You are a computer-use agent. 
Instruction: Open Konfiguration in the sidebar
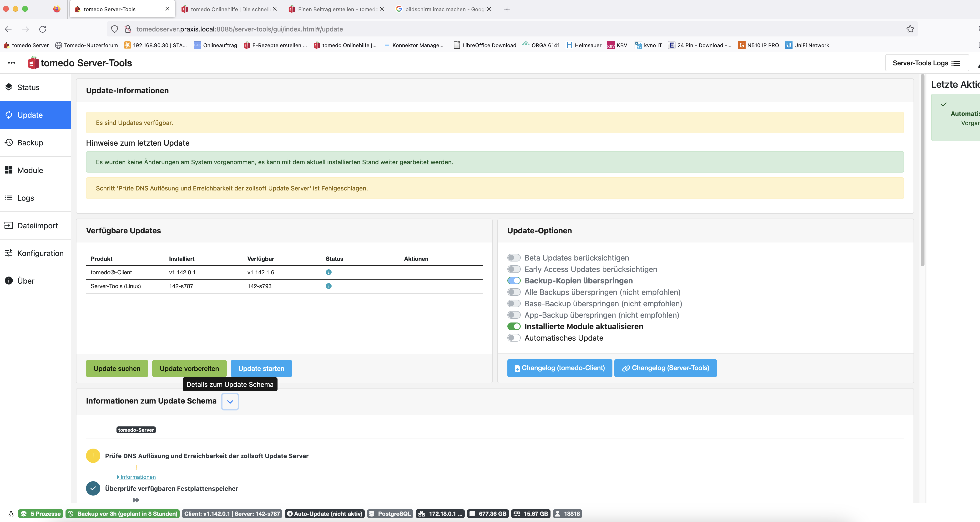point(35,253)
